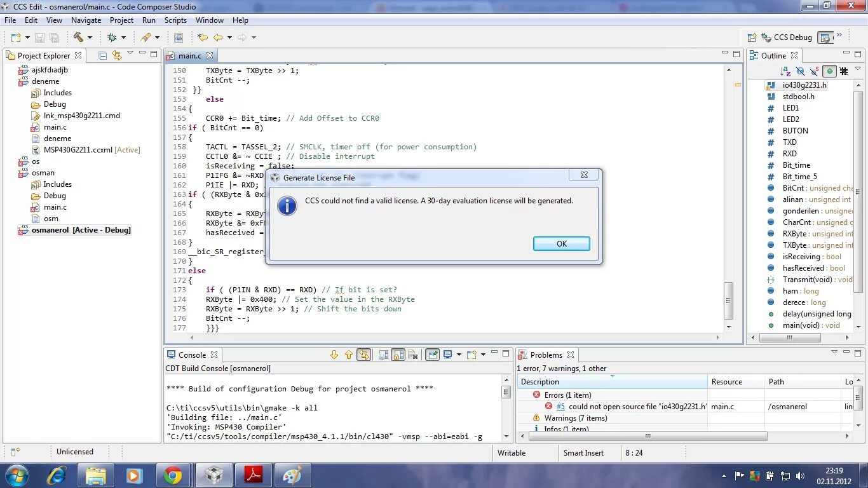Click the Resource column header
The image size is (868, 488).
tap(736, 382)
